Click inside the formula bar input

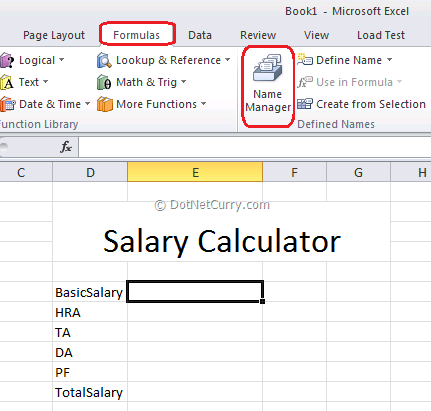click(x=255, y=147)
